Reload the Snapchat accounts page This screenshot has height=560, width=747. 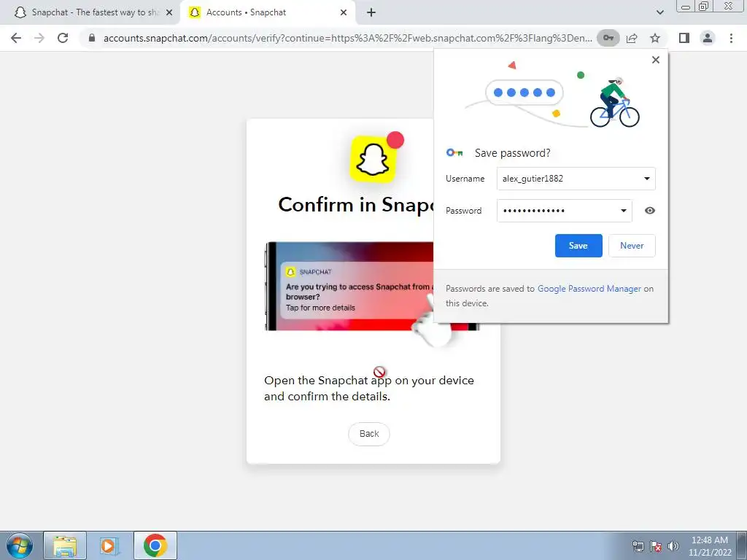click(x=63, y=38)
